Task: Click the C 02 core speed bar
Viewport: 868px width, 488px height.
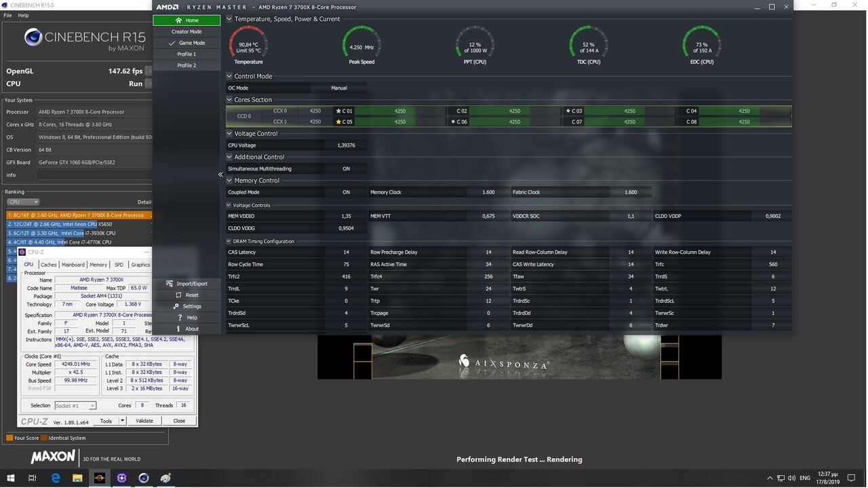Action: point(515,111)
